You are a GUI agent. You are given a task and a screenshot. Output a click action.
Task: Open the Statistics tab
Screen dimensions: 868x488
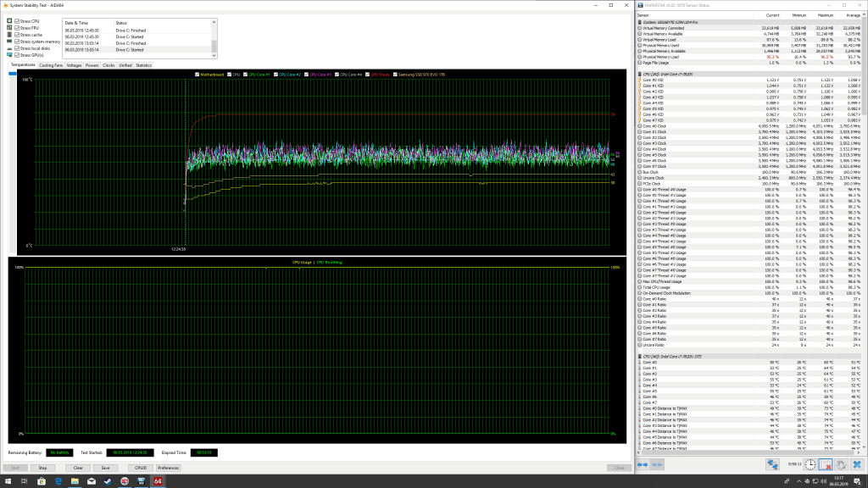pos(143,64)
